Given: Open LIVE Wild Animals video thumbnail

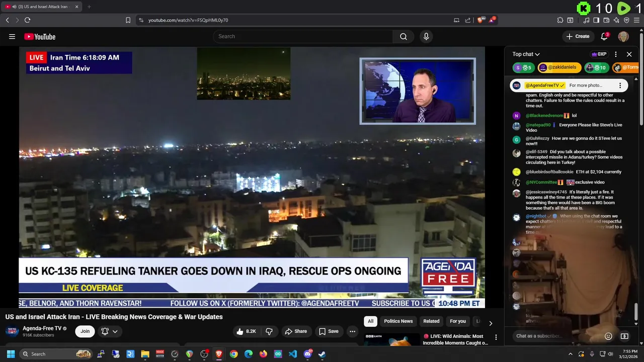Looking at the screenshot, I should [x=391, y=340].
